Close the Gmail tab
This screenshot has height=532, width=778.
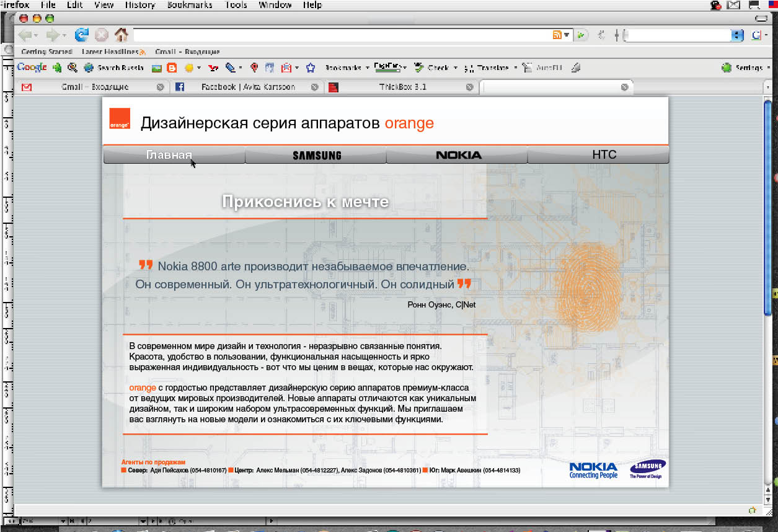[161, 87]
